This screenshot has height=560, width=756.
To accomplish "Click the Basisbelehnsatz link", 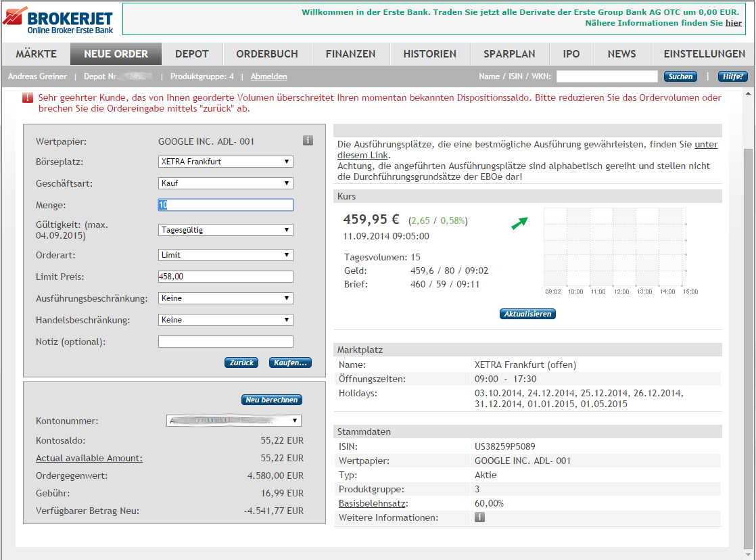I will click(x=373, y=504).
